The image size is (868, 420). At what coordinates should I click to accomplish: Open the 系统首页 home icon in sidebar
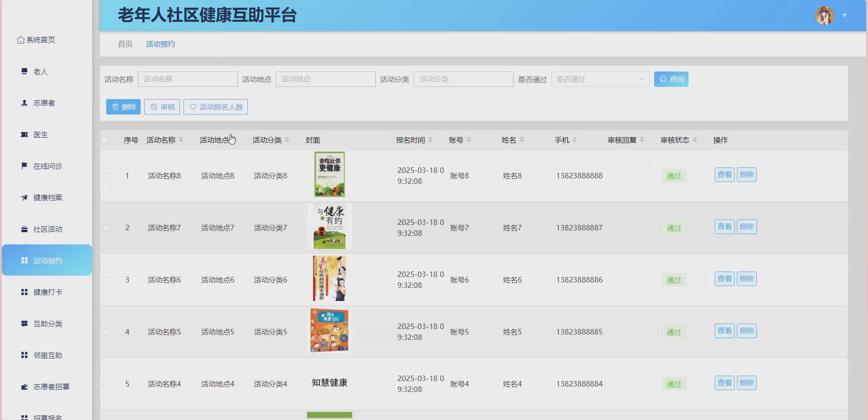[20, 40]
